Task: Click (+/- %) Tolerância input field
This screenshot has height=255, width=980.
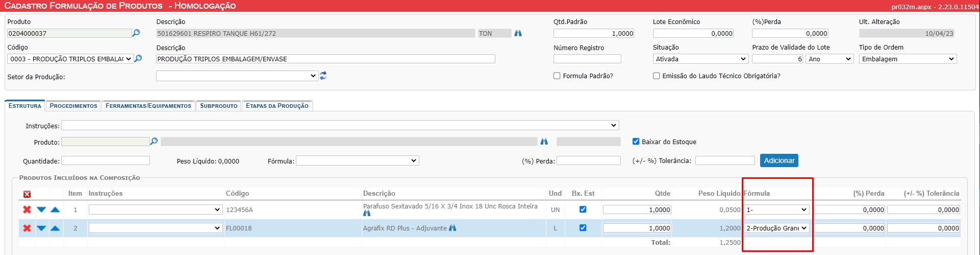Action: tap(725, 160)
